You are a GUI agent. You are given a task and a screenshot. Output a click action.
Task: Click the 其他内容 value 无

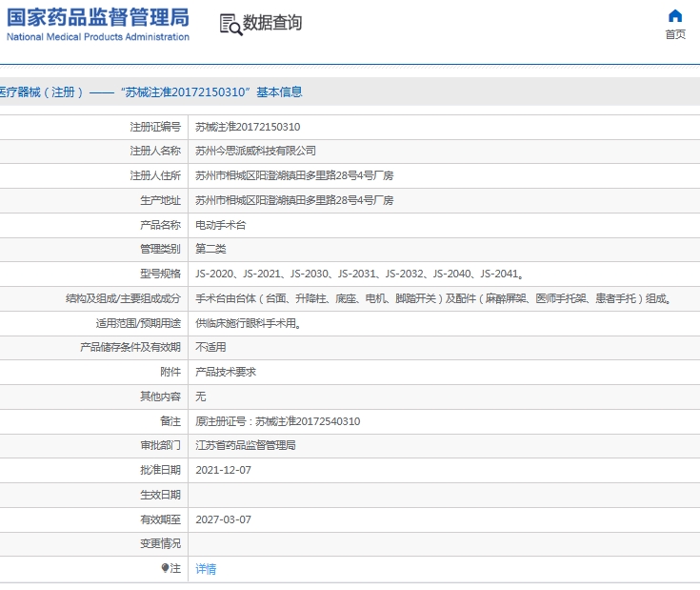tap(201, 397)
